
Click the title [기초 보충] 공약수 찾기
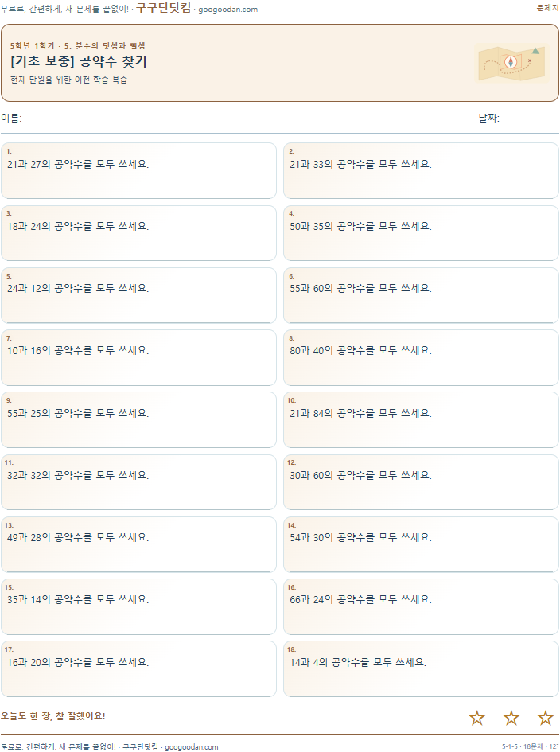coord(79,61)
